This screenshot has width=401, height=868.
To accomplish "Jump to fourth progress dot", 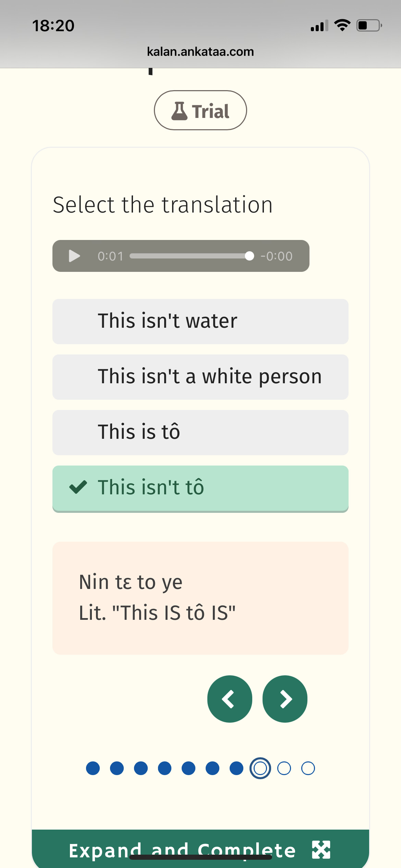I will pos(165,768).
